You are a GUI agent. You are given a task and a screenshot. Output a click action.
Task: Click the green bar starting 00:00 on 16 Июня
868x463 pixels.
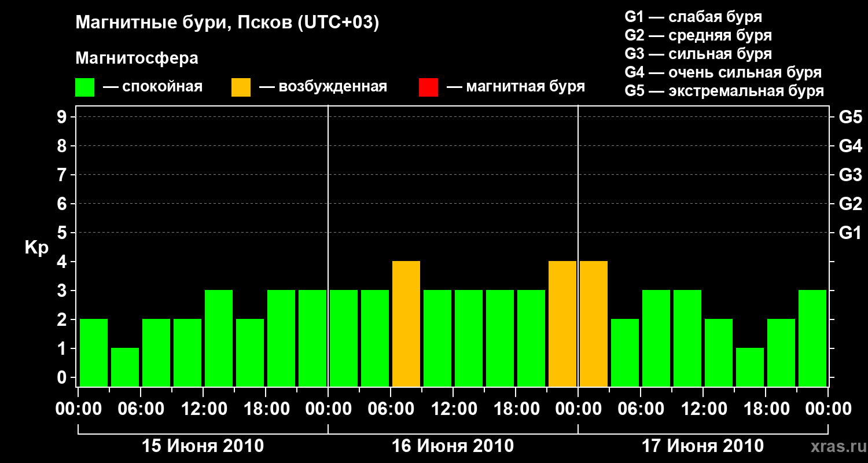click(x=344, y=338)
